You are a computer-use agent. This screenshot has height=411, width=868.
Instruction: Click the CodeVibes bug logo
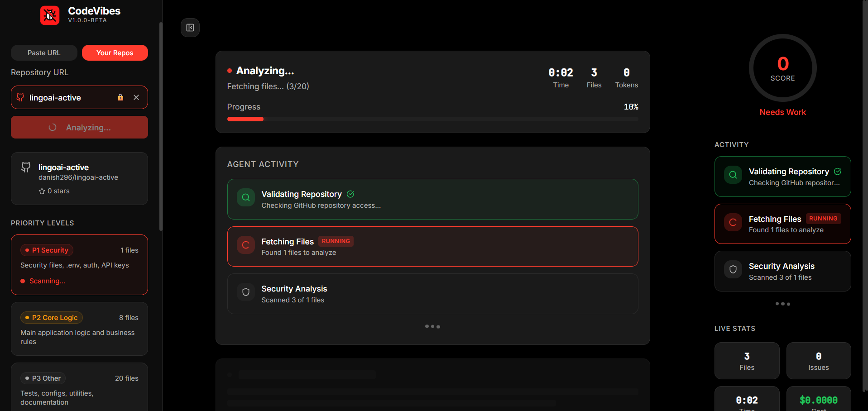point(49,15)
